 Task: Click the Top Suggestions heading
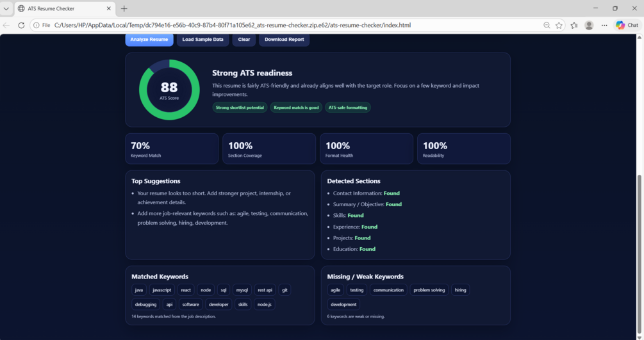tap(156, 181)
